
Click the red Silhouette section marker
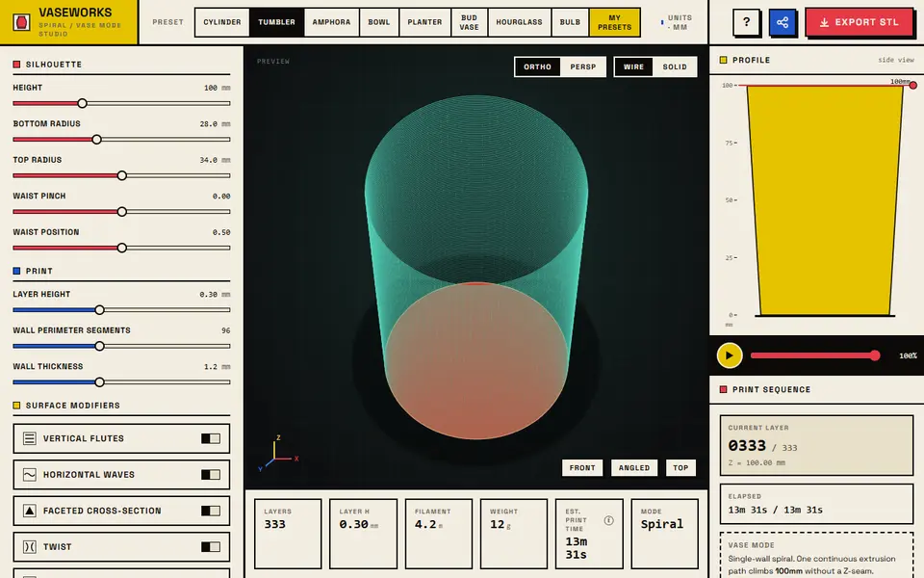[x=16, y=65]
